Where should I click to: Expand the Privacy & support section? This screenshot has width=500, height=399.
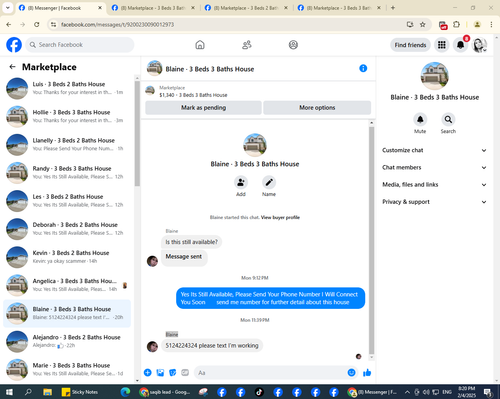pos(434,202)
